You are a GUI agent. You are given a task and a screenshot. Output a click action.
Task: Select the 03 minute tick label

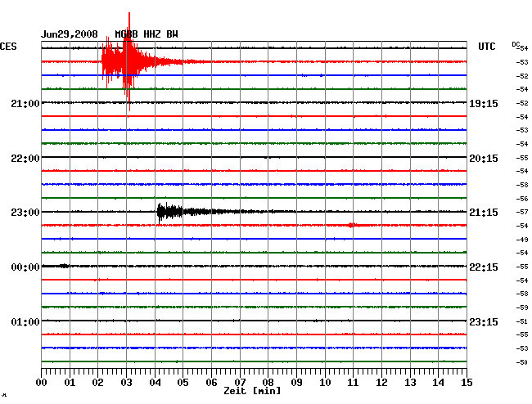click(x=126, y=383)
